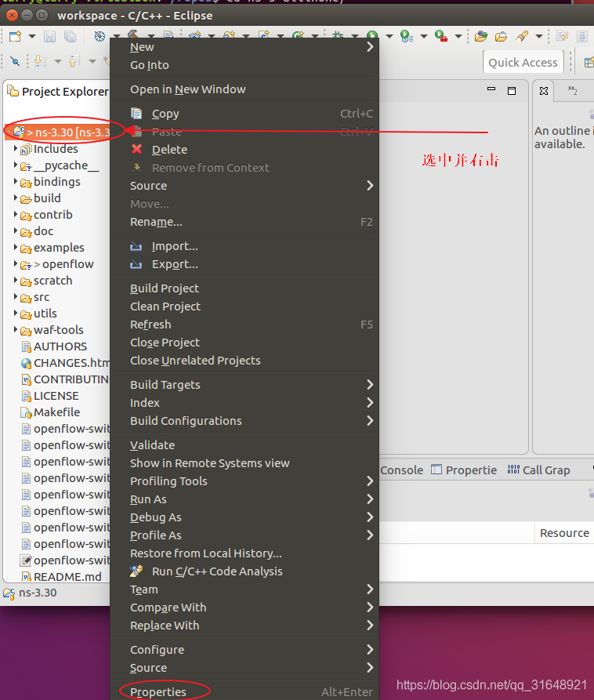Expand the Includes tree node
The width and height of the screenshot is (594, 700).
click(x=16, y=148)
